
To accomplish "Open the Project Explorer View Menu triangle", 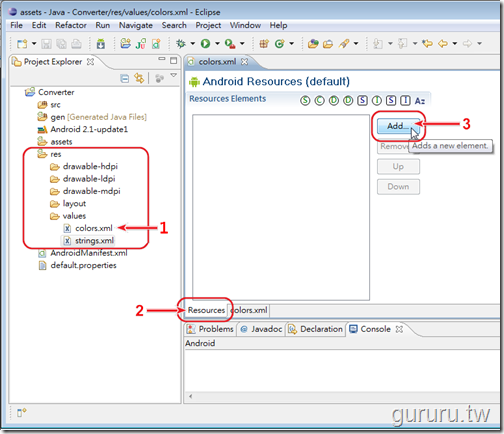I will (174, 75).
